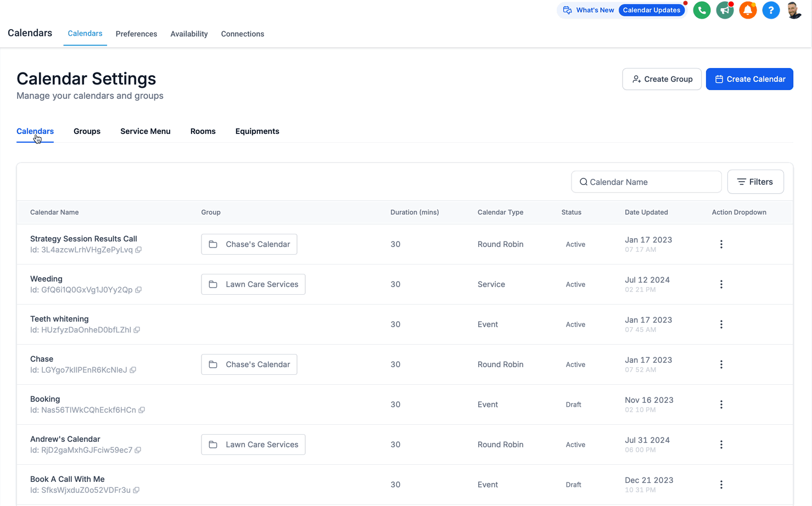
Task: Focus the Calendar Name search field
Action: pyautogui.click(x=646, y=182)
